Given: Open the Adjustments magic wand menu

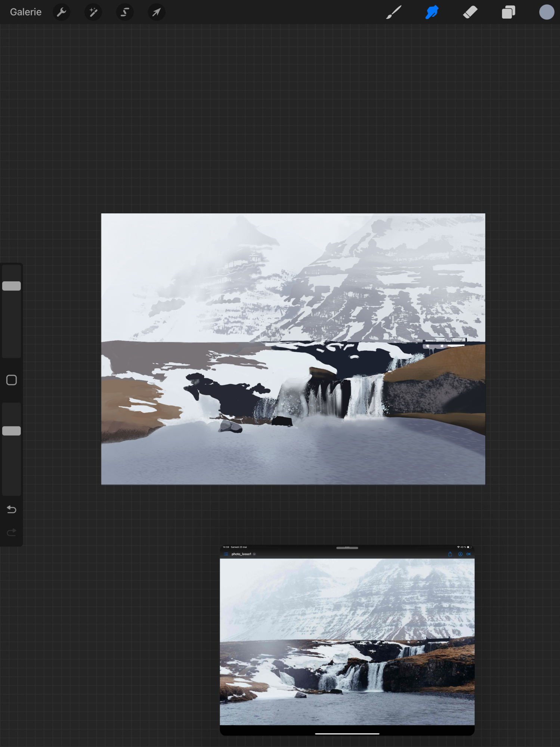Looking at the screenshot, I should pyautogui.click(x=93, y=12).
